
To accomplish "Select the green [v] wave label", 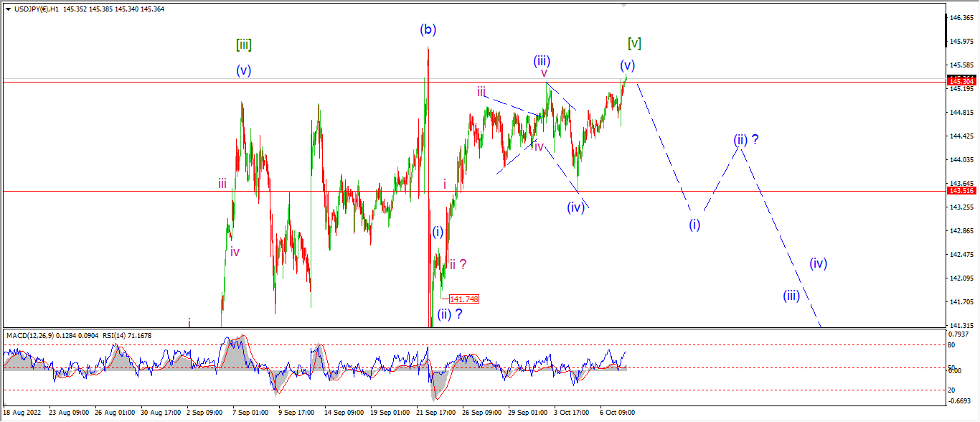I will pyautogui.click(x=634, y=43).
